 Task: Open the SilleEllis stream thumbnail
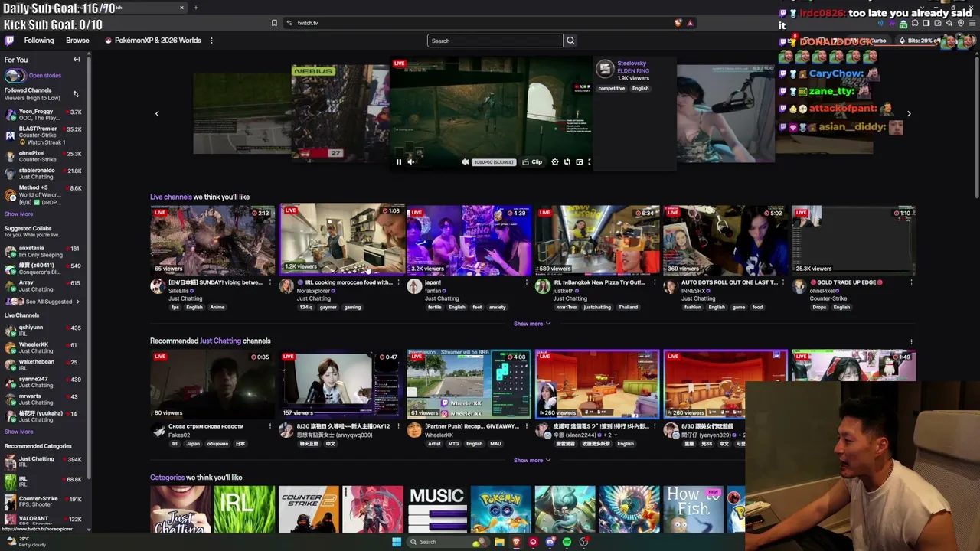[x=212, y=240]
